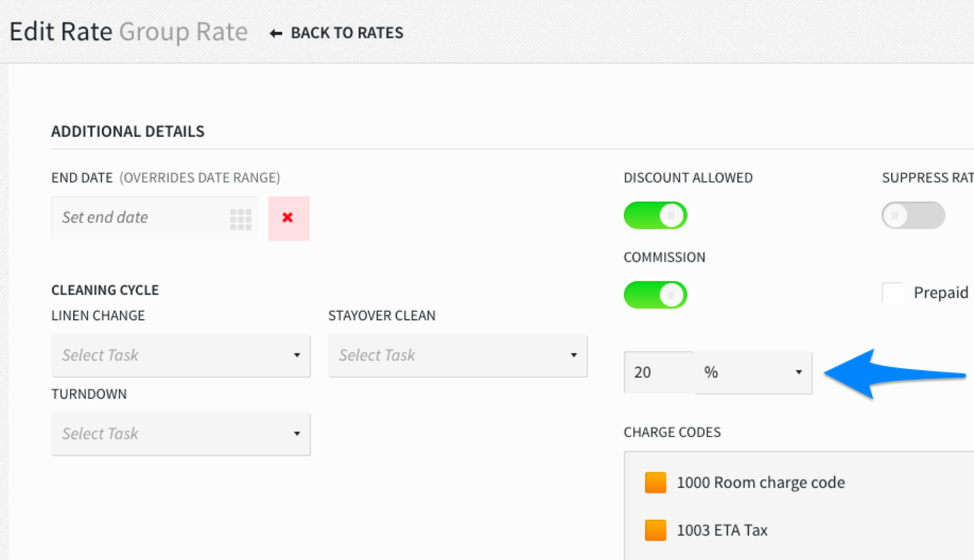Click orange square beside 1003 ETA Tax
The width and height of the screenshot is (974, 560).
655,530
